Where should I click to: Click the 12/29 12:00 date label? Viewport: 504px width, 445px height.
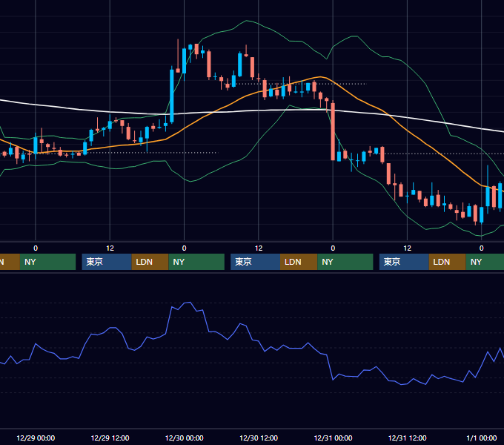click(110, 438)
